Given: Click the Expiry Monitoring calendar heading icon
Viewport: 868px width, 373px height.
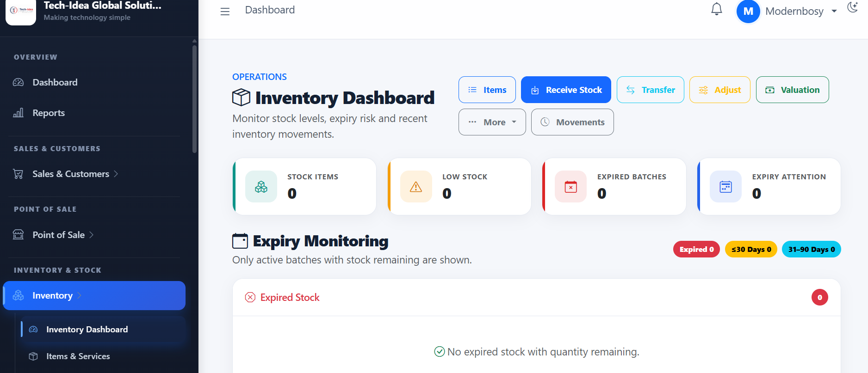Looking at the screenshot, I should click(x=240, y=241).
